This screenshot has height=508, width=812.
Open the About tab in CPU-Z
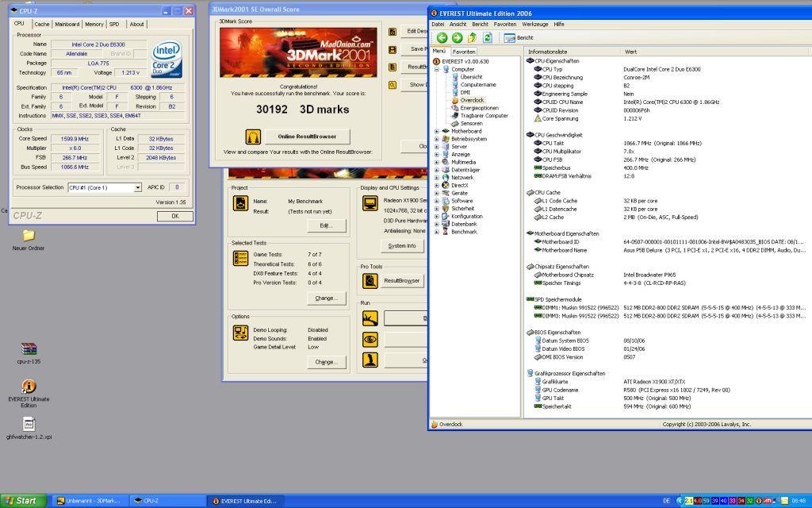[x=136, y=25]
